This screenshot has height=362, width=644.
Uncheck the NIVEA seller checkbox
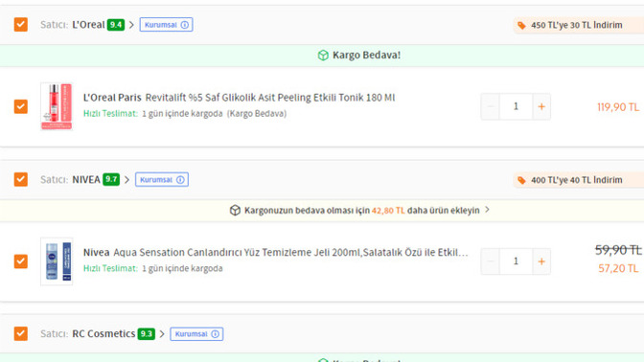click(20, 179)
